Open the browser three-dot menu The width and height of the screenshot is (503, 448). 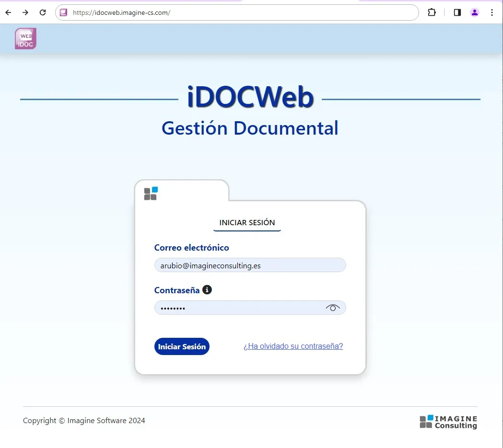tap(492, 12)
